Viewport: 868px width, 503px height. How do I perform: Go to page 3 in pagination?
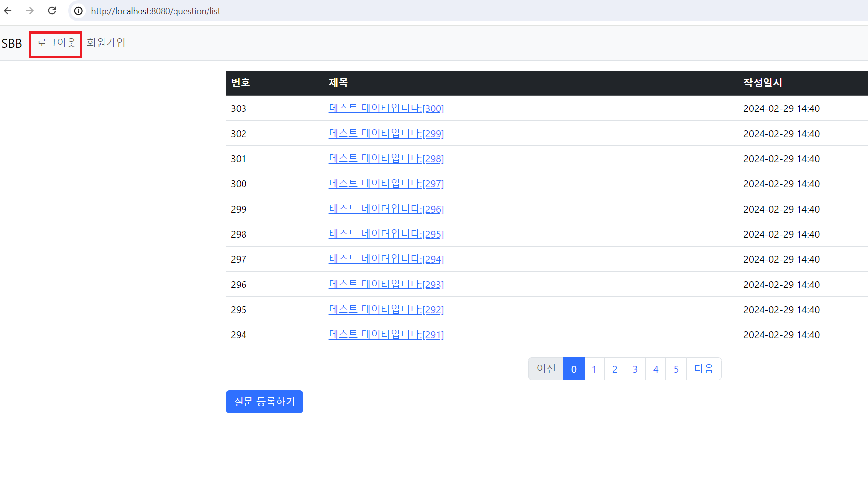tap(635, 369)
